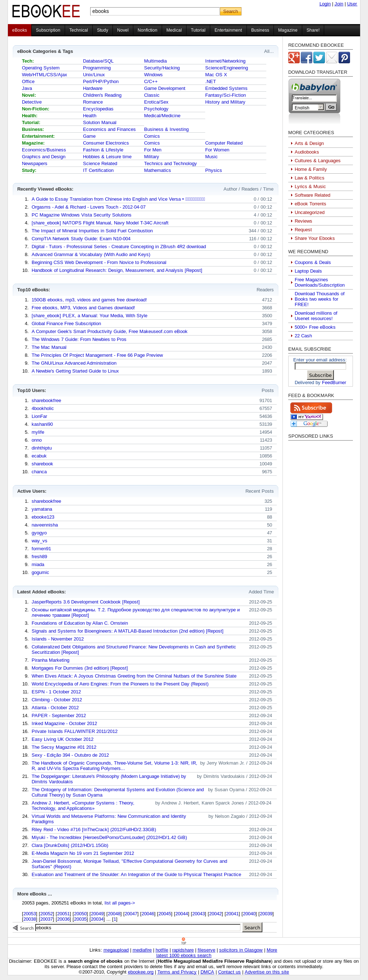This screenshot has width=368, height=980.
Task: Open the DMCA footer link
Action: [x=207, y=972]
